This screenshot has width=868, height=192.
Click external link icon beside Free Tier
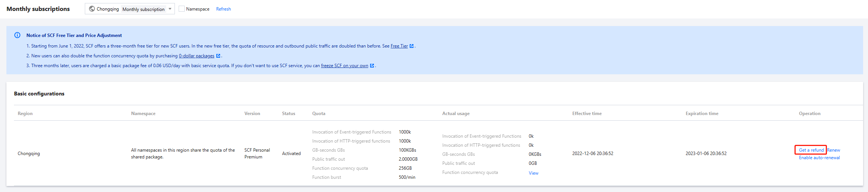point(412,46)
